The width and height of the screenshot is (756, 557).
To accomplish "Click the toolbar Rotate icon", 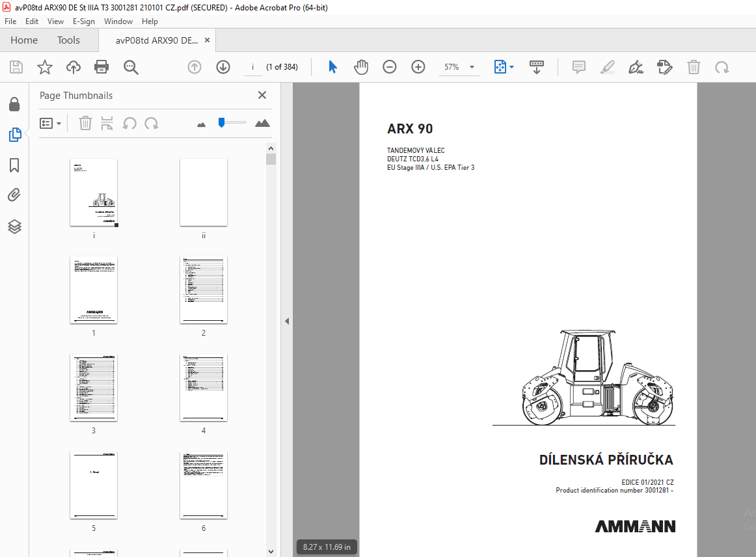I will pyautogui.click(x=722, y=67).
